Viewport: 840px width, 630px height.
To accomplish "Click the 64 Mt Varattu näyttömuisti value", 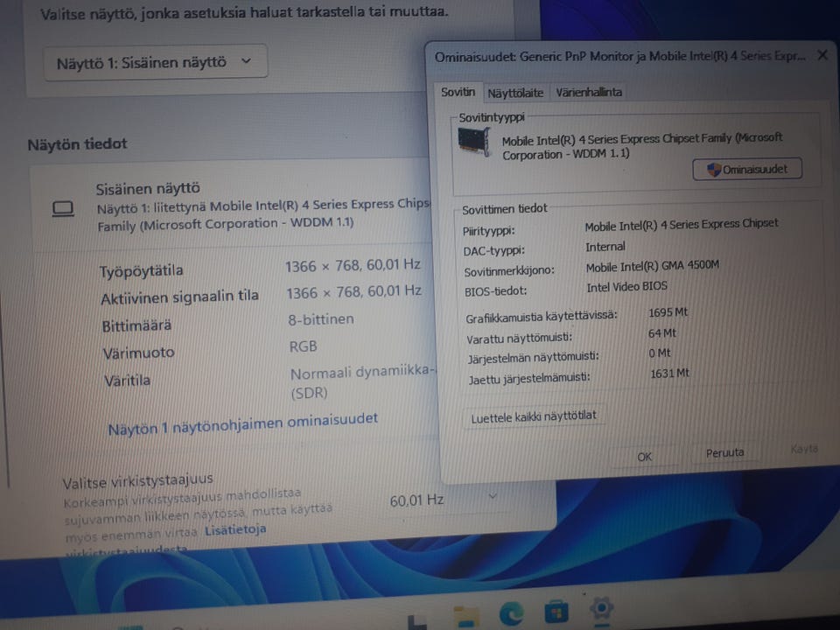I will (662, 333).
